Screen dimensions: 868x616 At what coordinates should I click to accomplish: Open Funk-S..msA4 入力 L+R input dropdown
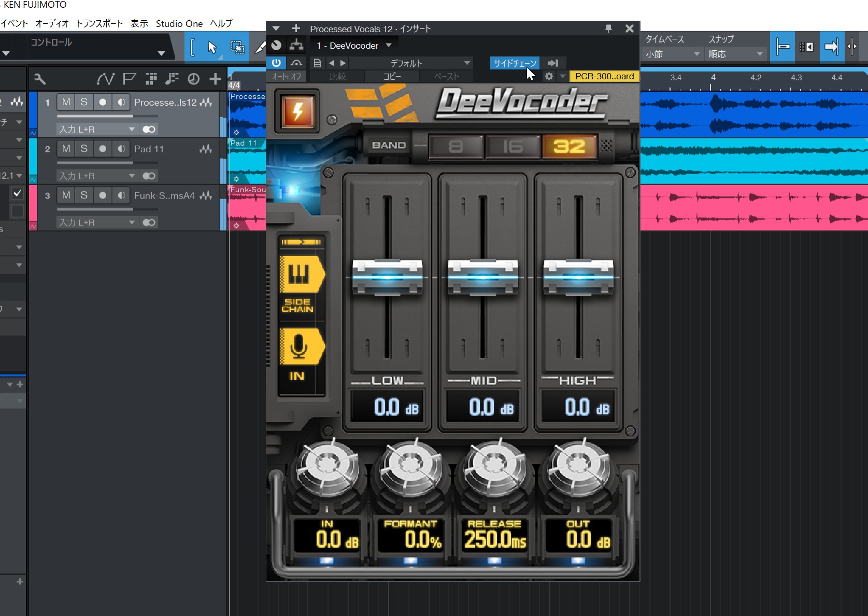point(96,222)
